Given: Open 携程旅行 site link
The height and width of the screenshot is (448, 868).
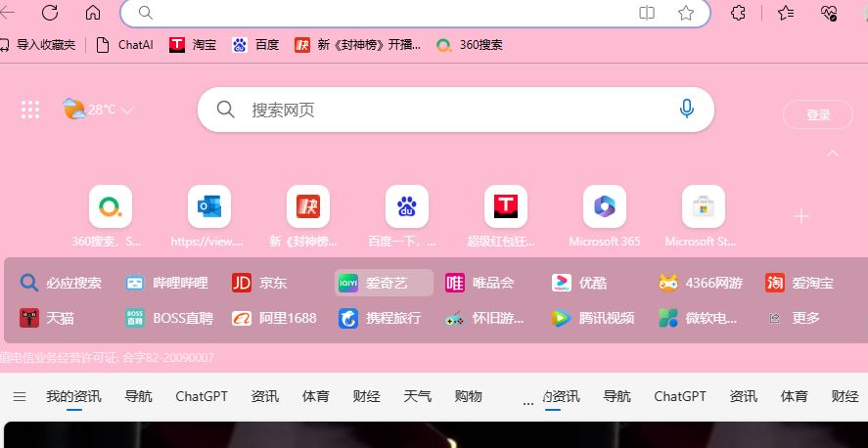Looking at the screenshot, I should pos(380,318).
